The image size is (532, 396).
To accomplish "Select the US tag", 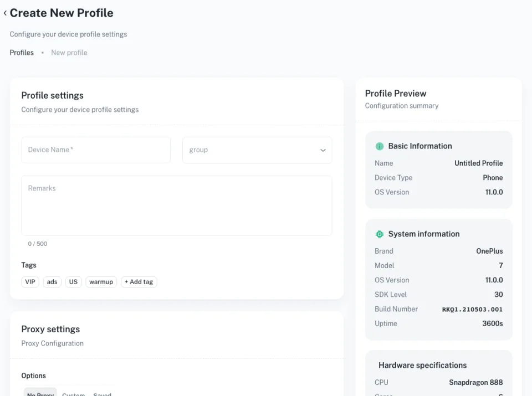I will tap(73, 282).
